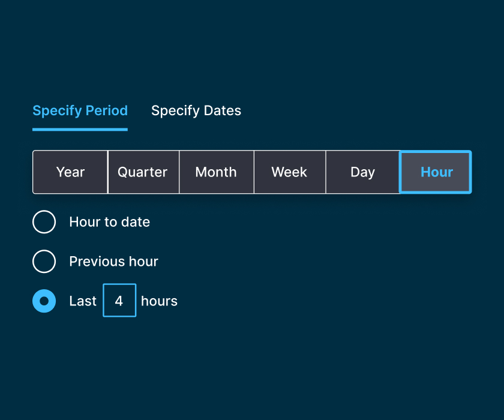
Task: Click the filled dot of the selected radio
Action: (44, 301)
